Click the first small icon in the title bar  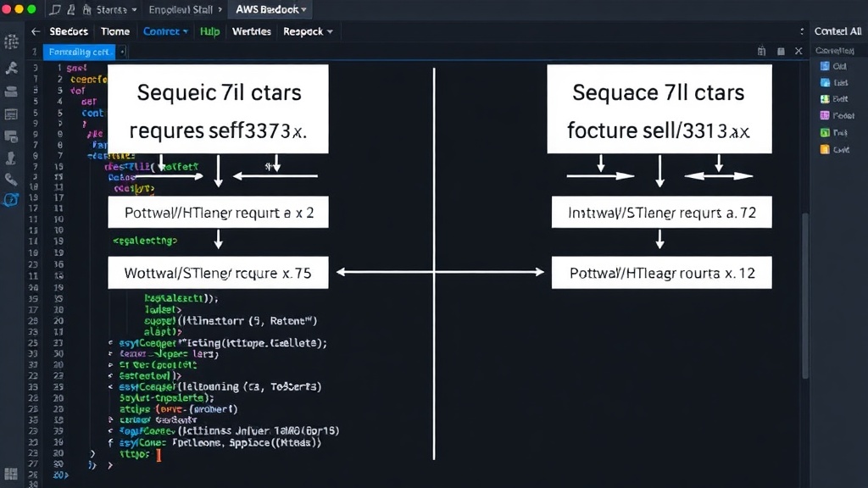pyautogui.click(x=55, y=9)
